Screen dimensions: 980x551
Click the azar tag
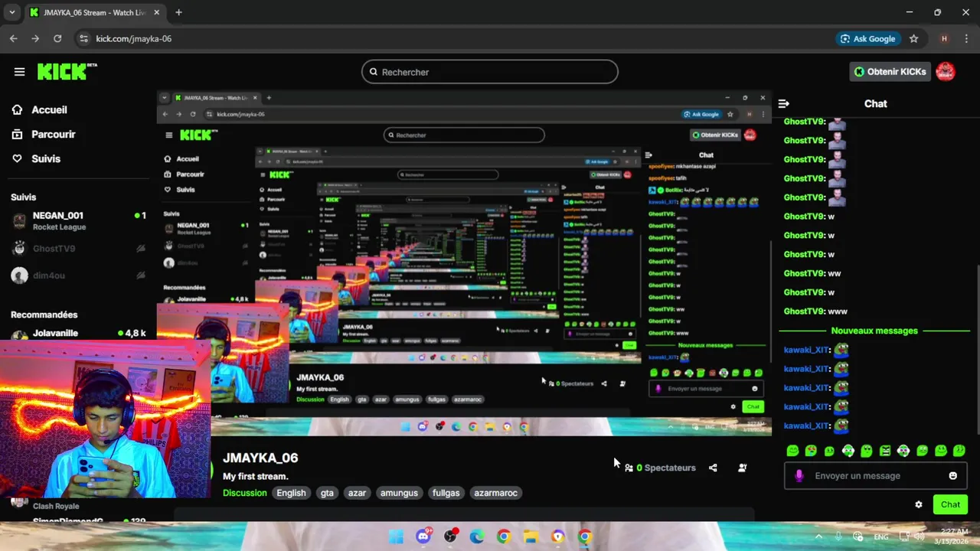[x=357, y=493]
